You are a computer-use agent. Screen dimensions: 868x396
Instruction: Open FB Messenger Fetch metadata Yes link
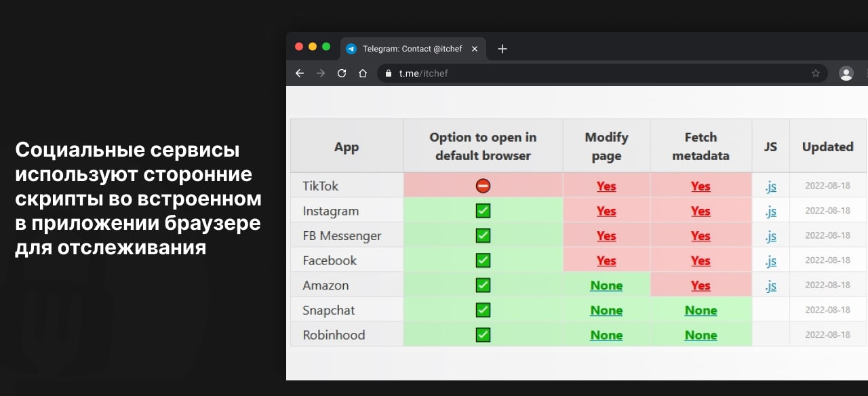tap(701, 236)
